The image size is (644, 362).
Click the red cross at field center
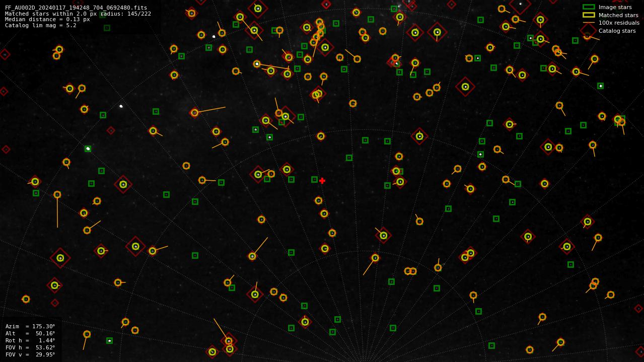(322, 181)
